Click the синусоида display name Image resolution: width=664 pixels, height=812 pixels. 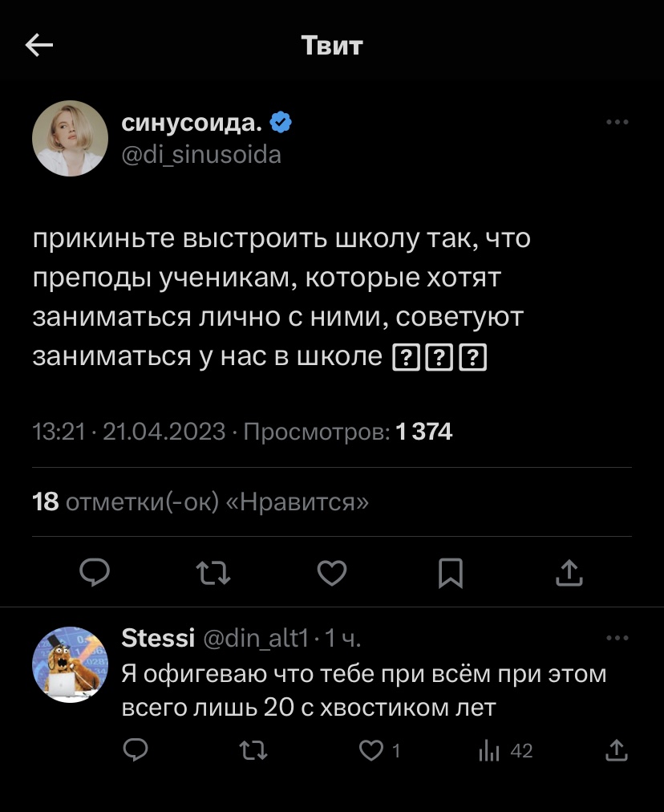(191, 123)
